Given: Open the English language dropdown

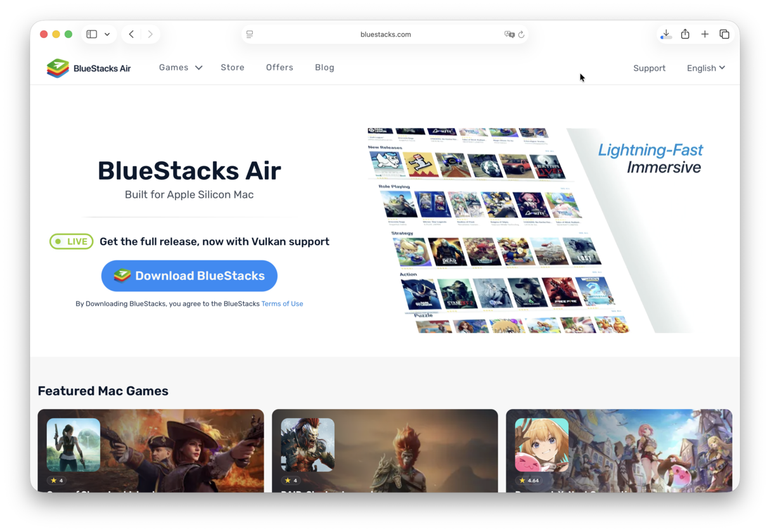Looking at the screenshot, I should pyautogui.click(x=706, y=68).
